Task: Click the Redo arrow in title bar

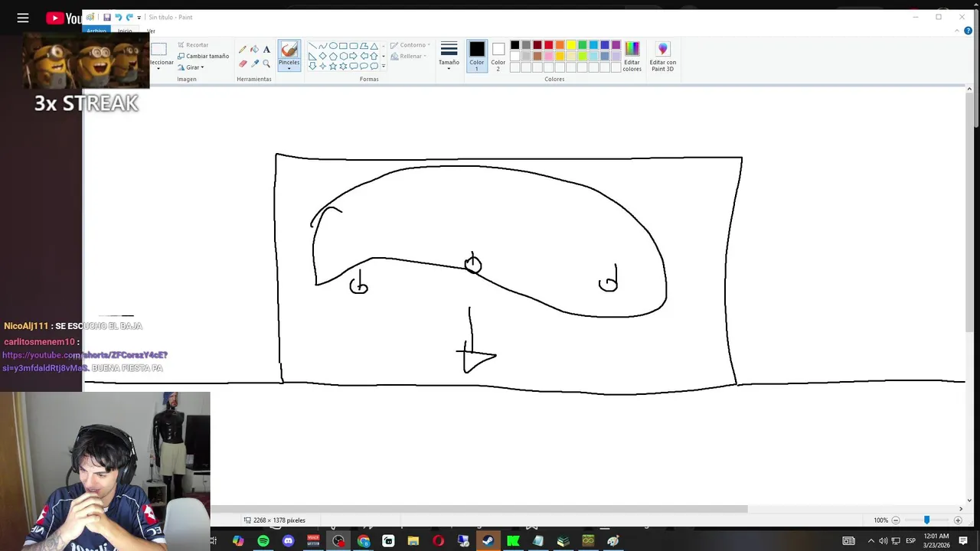Action: (x=129, y=17)
